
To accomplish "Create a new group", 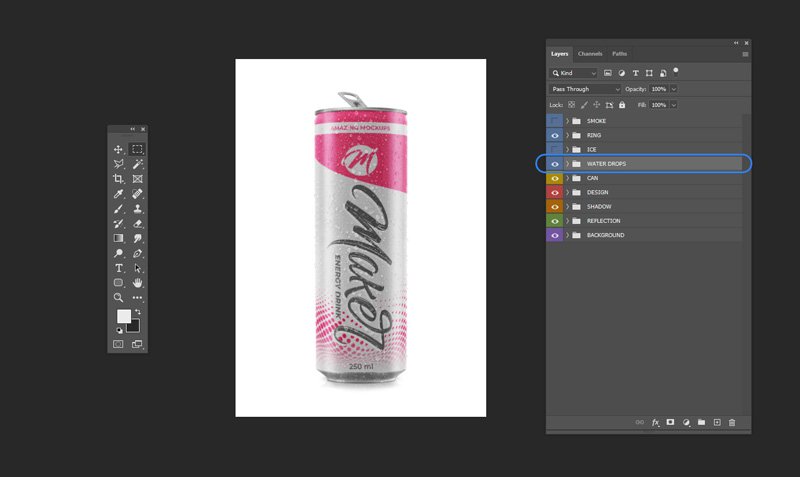I will (x=702, y=422).
